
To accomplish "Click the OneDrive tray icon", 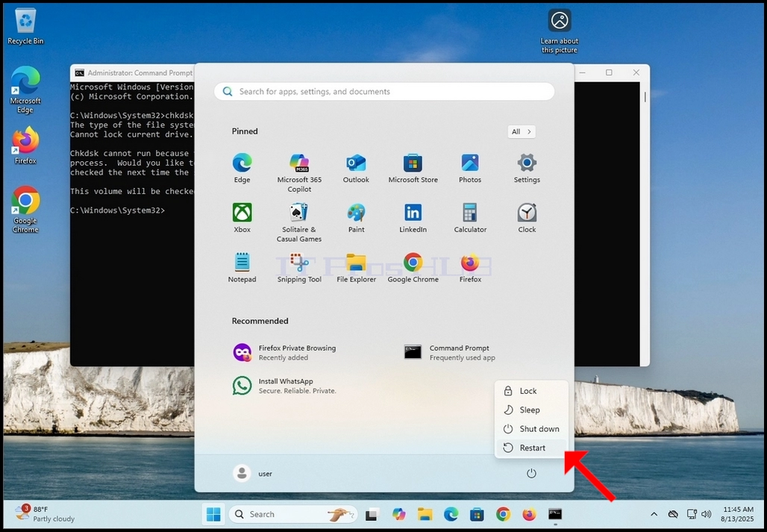I will point(673,514).
